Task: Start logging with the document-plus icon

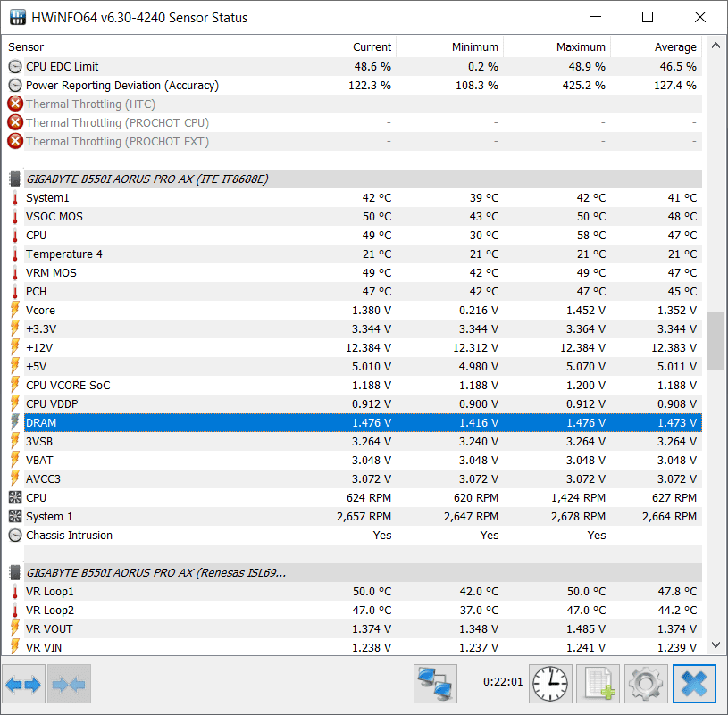Action: 598,684
